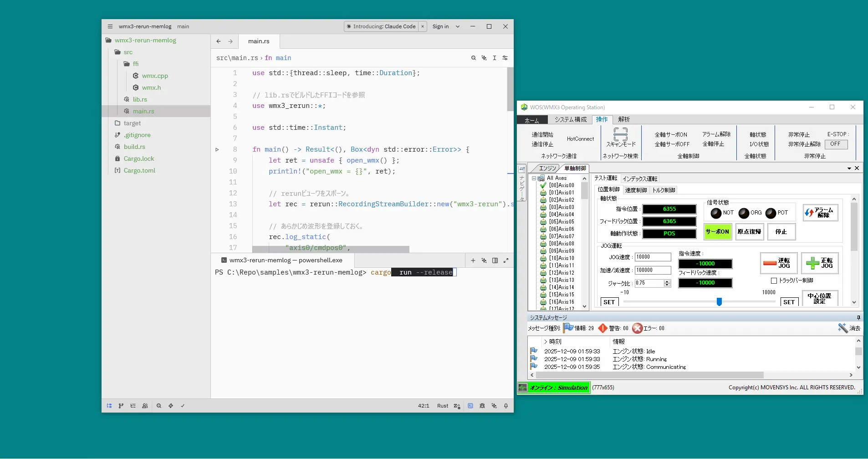Open the システム構成 ribbon tab
Viewport: 868px width, 459px height.
tap(570, 119)
